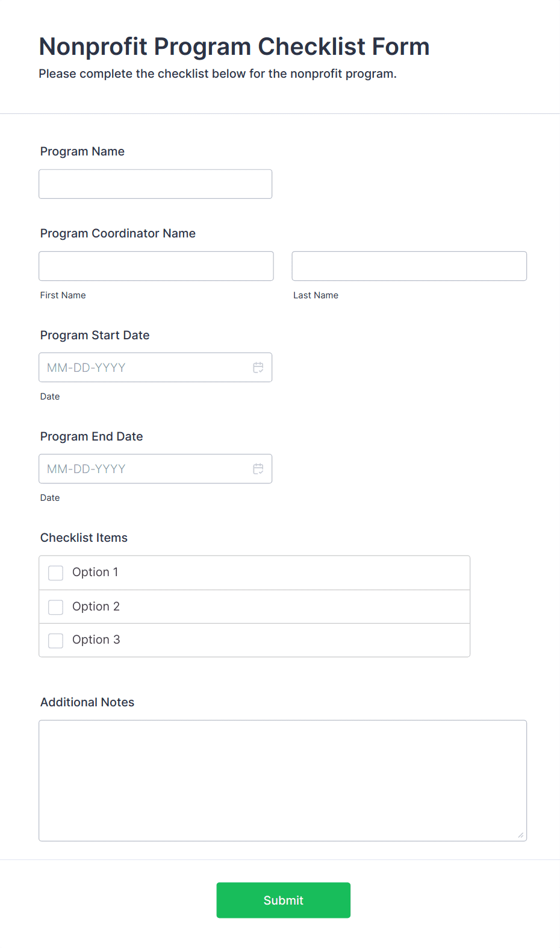This screenshot has width=560, height=948.
Task: Open the Program Start Date calendar icon
Action: (x=258, y=368)
